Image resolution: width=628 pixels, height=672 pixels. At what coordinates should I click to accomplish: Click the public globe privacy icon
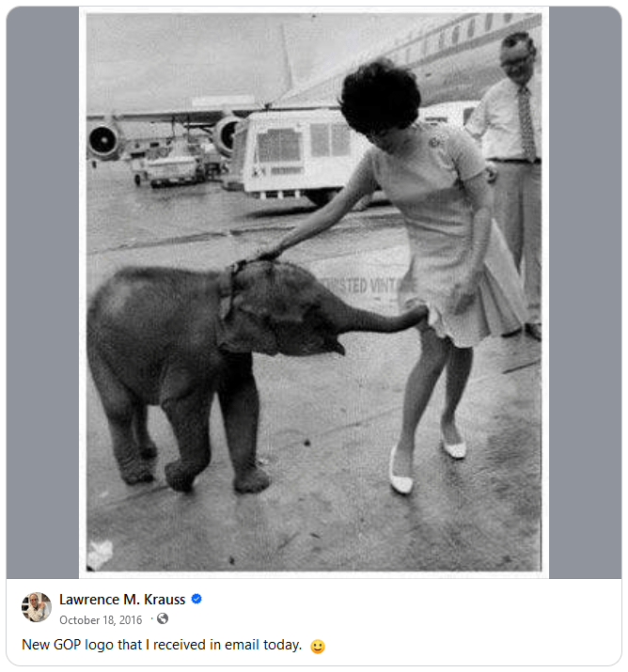[x=163, y=619]
